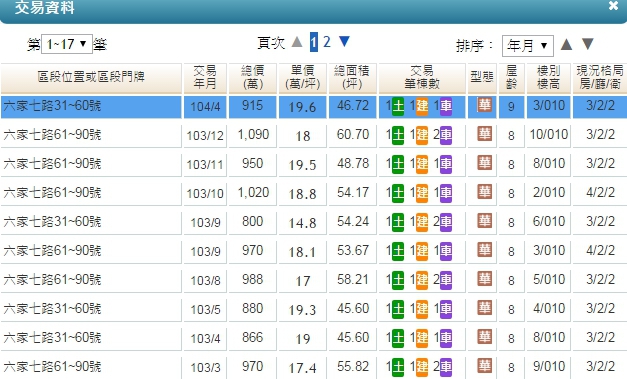
Task: Click 屋齡 column header
Action: click(x=511, y=78)
